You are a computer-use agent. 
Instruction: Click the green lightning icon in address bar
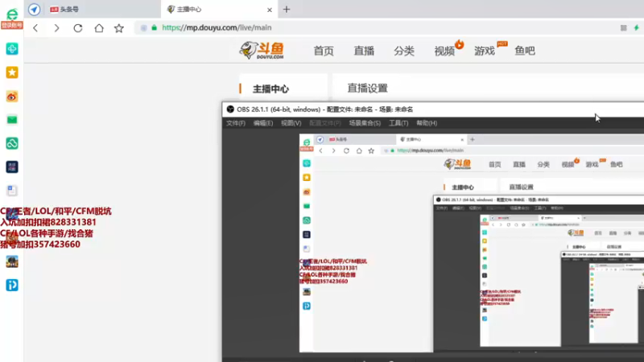coord(636,28)
